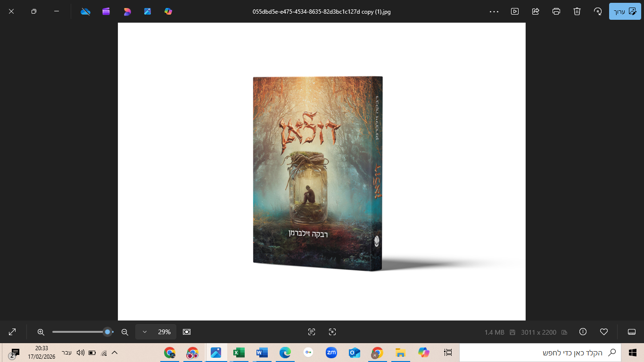Print this image
The width and height of the screenshot is (644, 362).
[556, 11]
